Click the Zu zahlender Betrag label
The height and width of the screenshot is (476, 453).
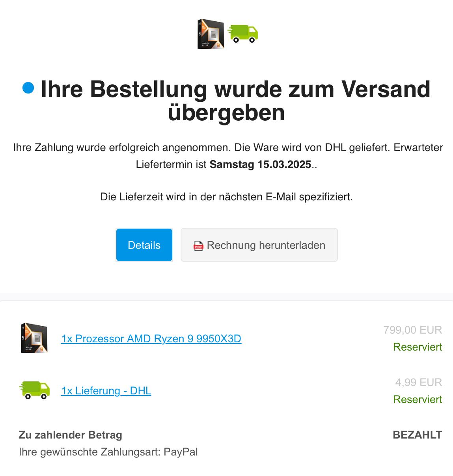coord(70,435)
